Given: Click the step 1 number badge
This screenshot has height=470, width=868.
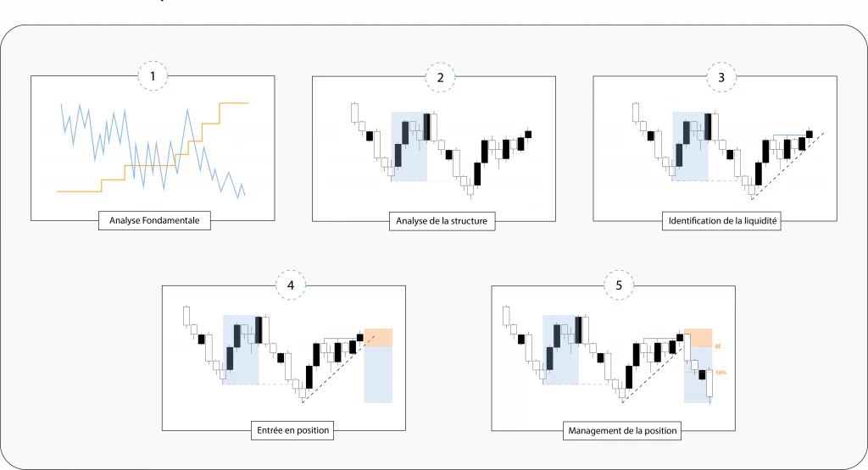Looking at the screenshot, I should click(153, 77).
